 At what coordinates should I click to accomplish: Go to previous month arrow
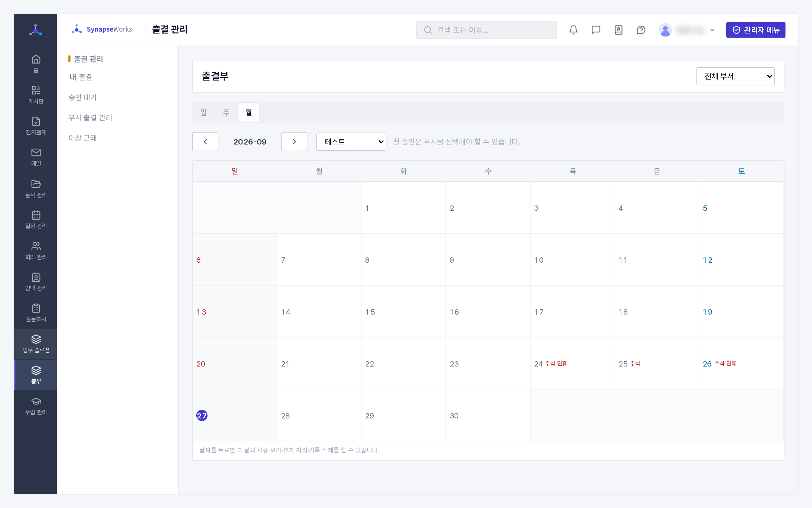(x=205, y=141)
